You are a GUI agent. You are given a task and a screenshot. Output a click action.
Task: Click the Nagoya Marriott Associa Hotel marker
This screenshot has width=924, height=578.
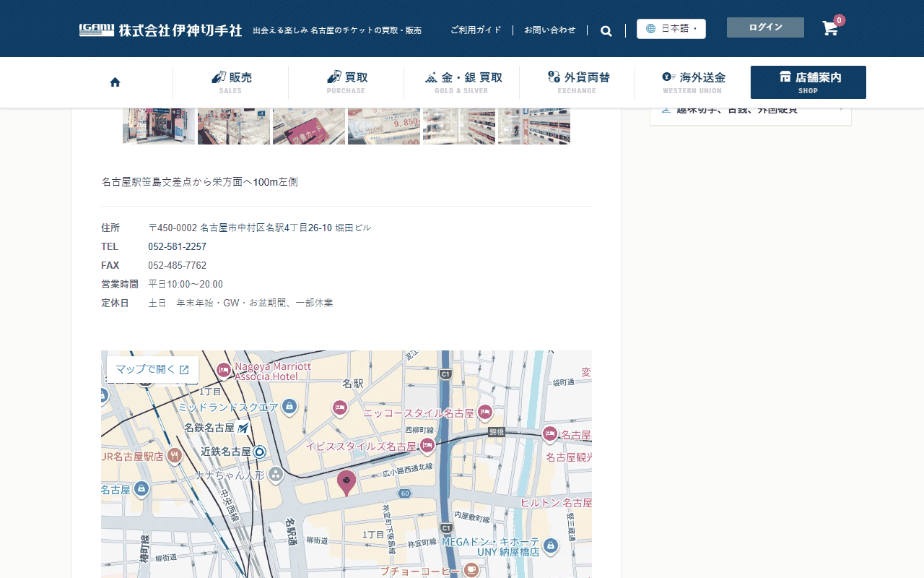tap(224, 370)
